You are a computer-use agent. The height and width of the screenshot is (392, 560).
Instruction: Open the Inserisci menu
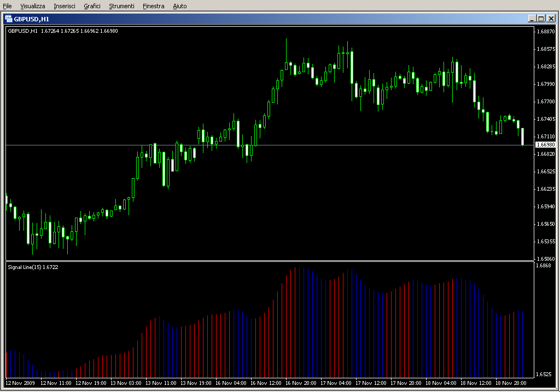[x=65, y=6]
